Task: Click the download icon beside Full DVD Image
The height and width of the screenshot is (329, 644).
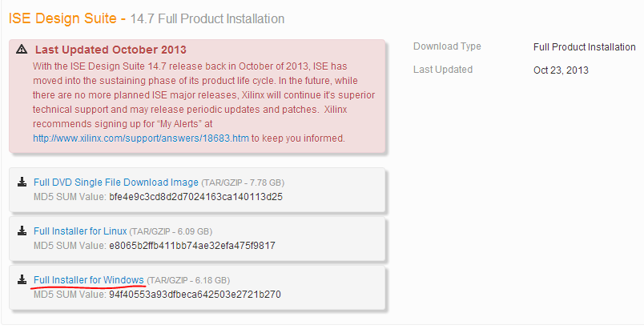Action: pyautogui.click(x=22, y=183)
